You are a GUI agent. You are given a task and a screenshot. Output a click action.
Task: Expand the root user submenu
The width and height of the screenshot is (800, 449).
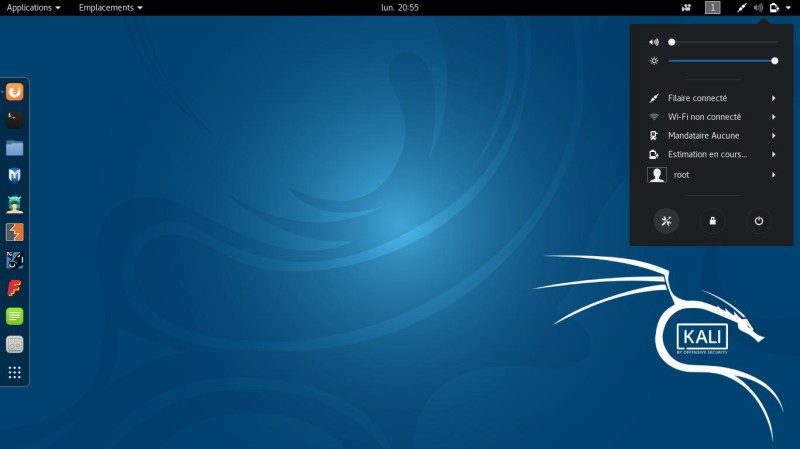tap(712, 175)
